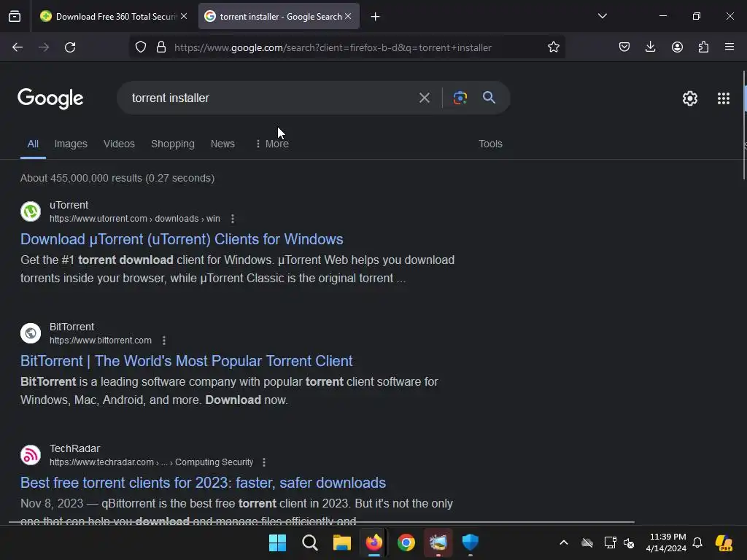Open the search Tools options

(490, 144)
